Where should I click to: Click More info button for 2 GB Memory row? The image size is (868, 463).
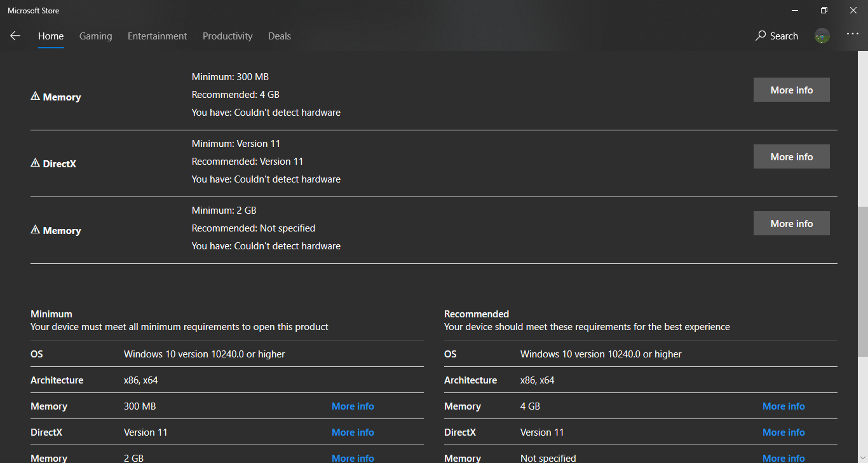[792, 223]
